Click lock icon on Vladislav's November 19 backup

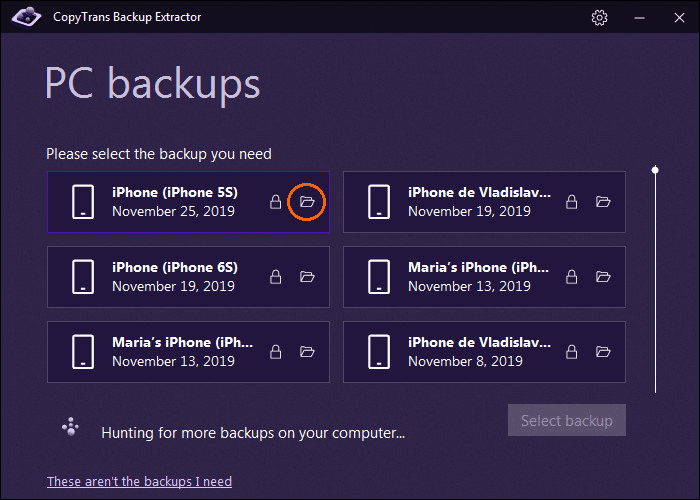[571, 202]
